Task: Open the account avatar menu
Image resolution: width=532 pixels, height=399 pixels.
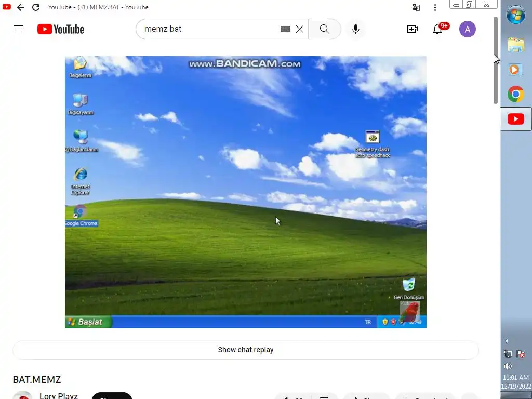Action: [x=468, y=29]
